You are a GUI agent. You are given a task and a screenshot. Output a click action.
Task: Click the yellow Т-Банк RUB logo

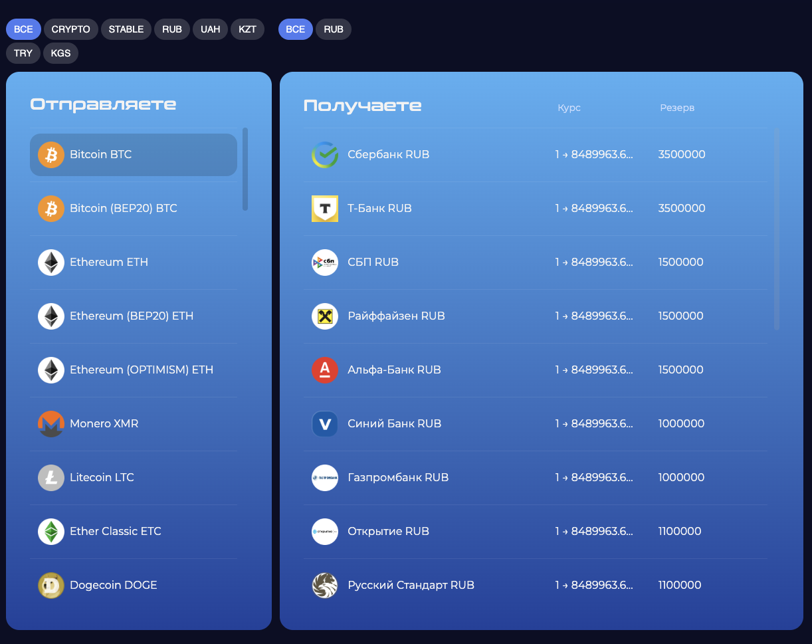pos(325,209)
